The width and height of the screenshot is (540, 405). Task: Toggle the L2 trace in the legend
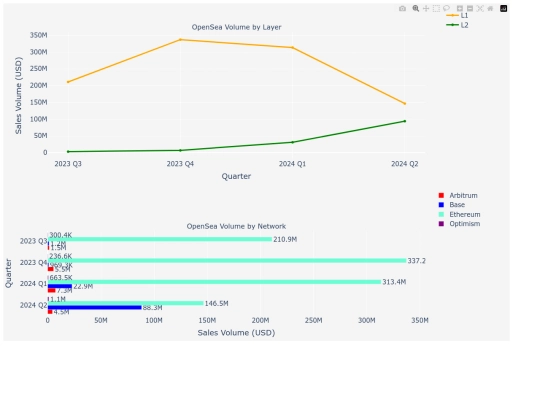coord(457,25)
